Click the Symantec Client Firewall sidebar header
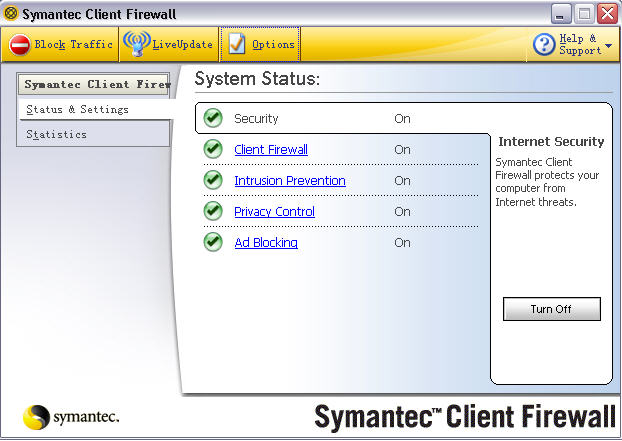This screenshot has height=441, width=622. 94,84
